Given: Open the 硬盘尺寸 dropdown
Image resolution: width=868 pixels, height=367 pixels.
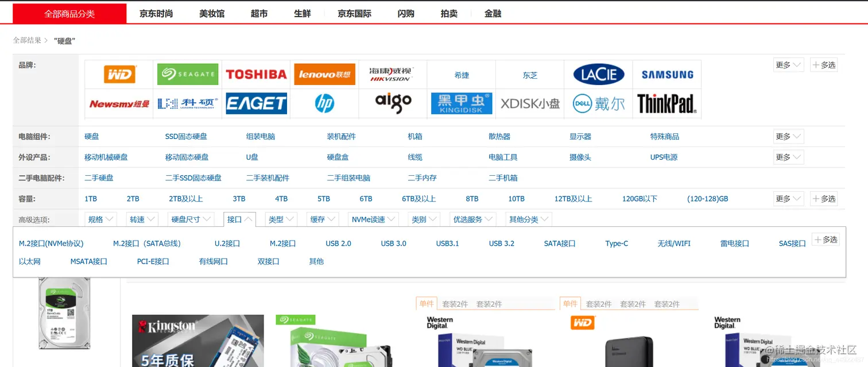Looking at the screenshot, I should pos(192,219).
